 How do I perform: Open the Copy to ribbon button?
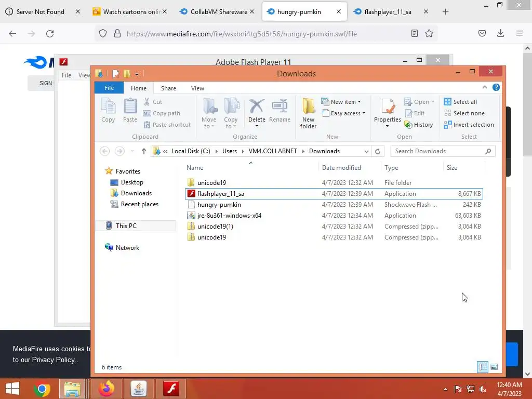click(231, 113)
